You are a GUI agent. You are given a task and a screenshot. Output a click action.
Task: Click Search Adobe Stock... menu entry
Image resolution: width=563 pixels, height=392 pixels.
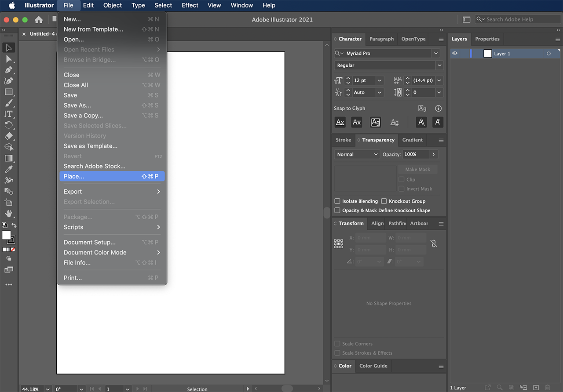tap(112, 166)
